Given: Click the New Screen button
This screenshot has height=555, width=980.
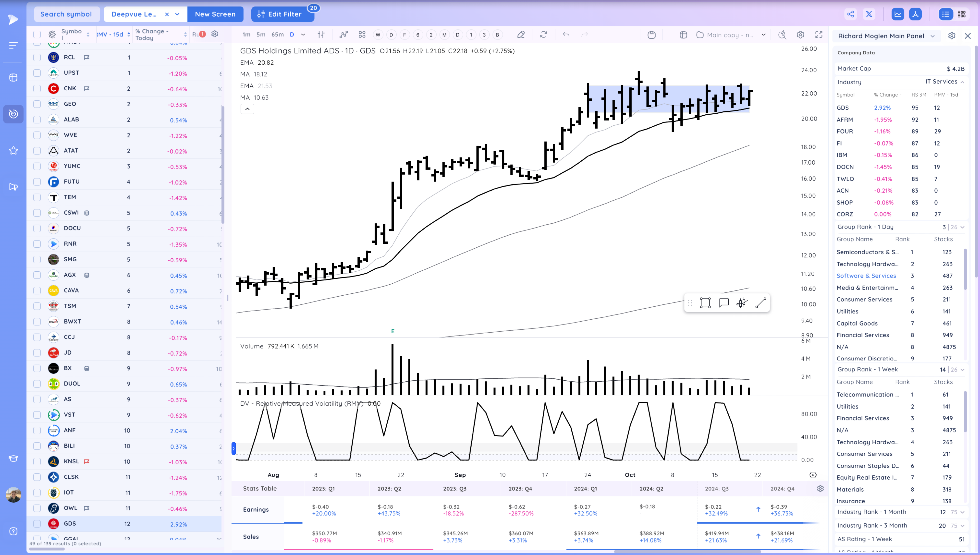Looking at the screenshot, I should point(215,14).
